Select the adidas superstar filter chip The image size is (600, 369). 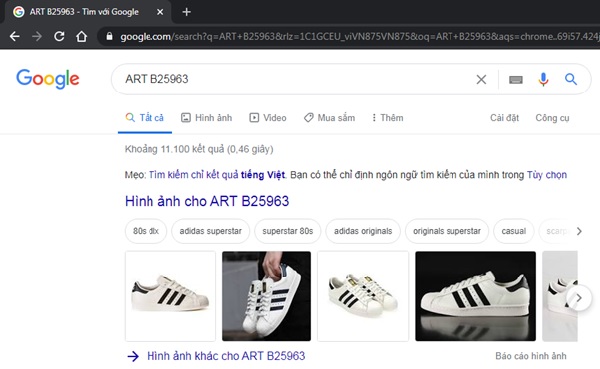click(210, 231)
